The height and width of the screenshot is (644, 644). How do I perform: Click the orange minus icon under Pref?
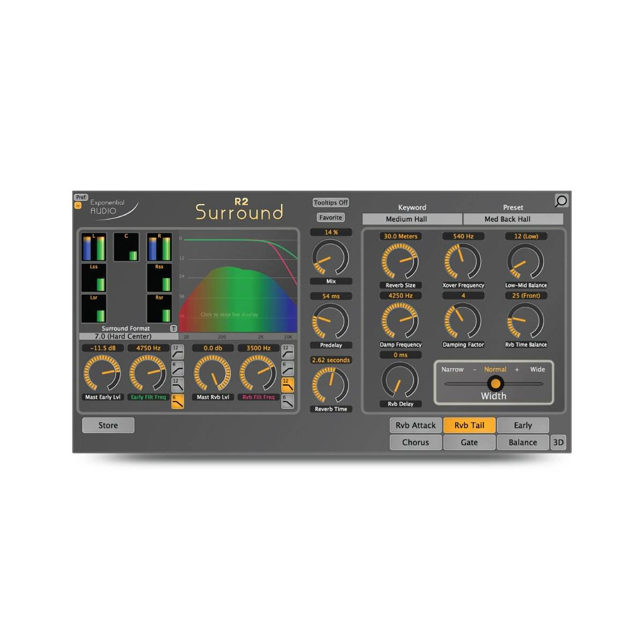(78, 205)
